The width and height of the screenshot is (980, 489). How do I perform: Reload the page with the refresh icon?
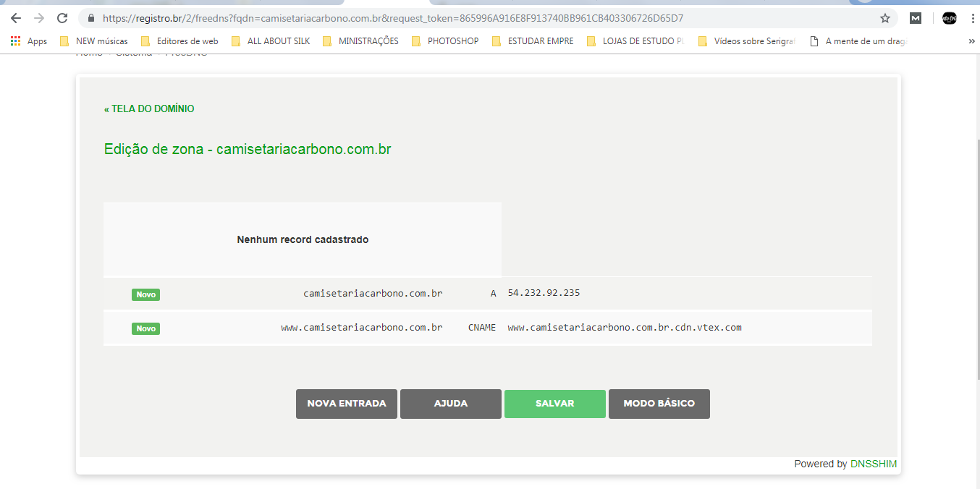(x=62, y=18)
